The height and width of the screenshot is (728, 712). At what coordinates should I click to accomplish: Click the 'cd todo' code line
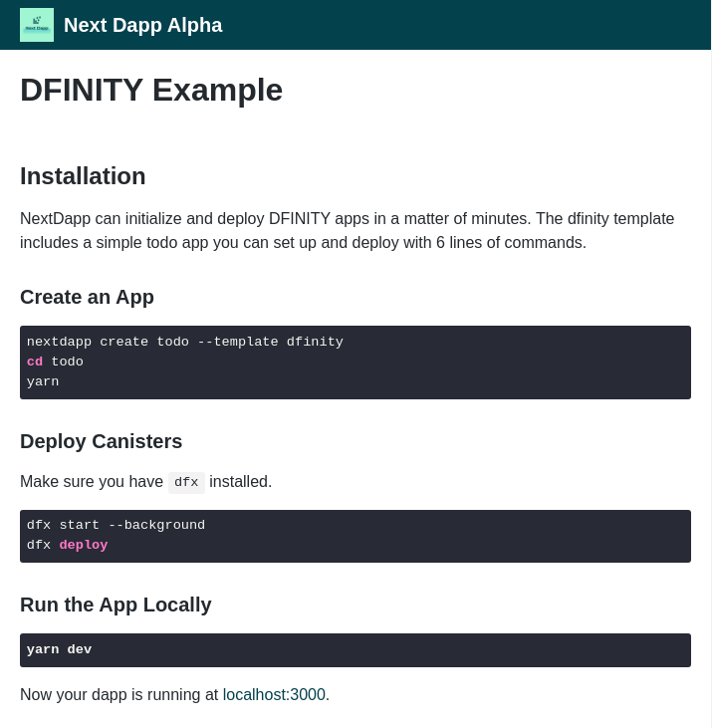pos(55,362)
